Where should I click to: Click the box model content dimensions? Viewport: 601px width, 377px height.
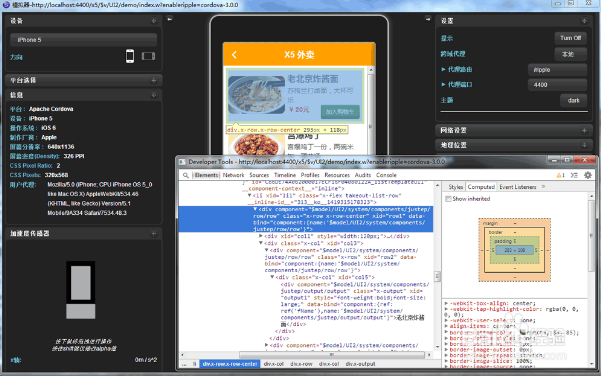[x=514, y=250]
